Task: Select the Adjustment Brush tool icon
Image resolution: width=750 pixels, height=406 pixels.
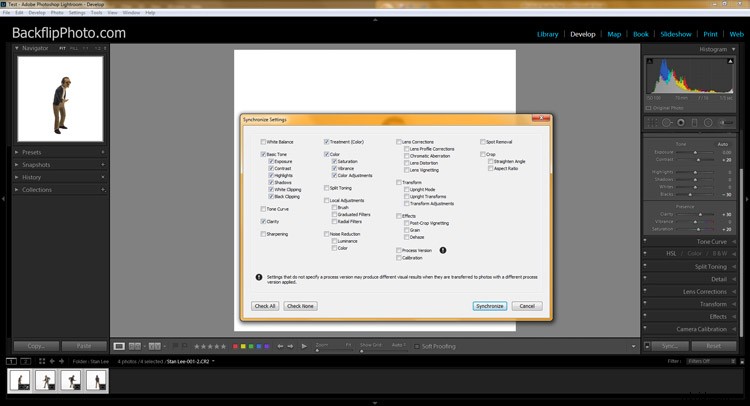Action: 726,124
